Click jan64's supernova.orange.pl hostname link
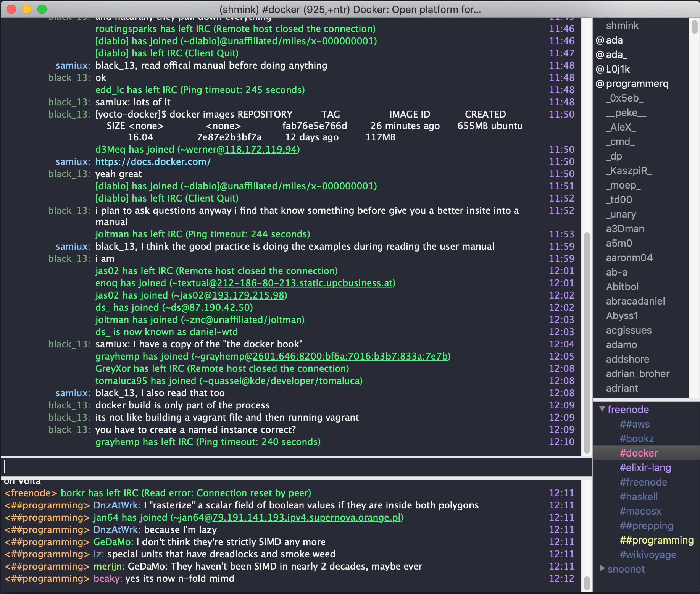This screenshot has width=700, height=594. [308, 517]
